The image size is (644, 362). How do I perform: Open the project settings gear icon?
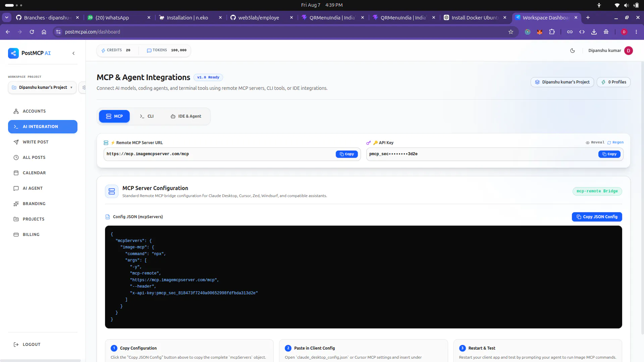pos(84,87)
